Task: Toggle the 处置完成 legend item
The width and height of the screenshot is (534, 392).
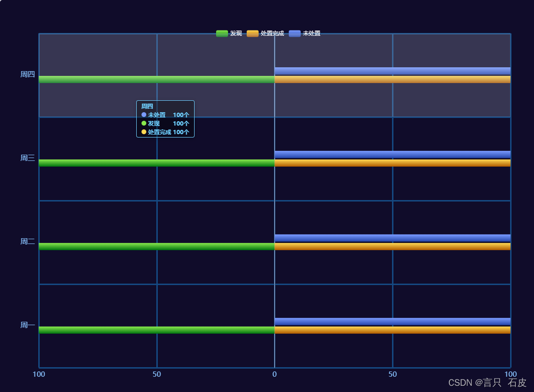Action: click(265, 33)
